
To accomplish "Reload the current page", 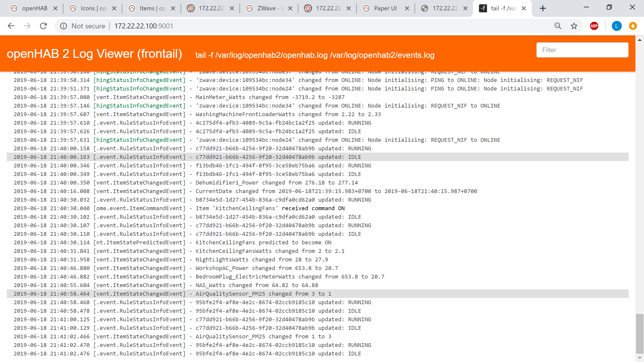I will 44,26.
